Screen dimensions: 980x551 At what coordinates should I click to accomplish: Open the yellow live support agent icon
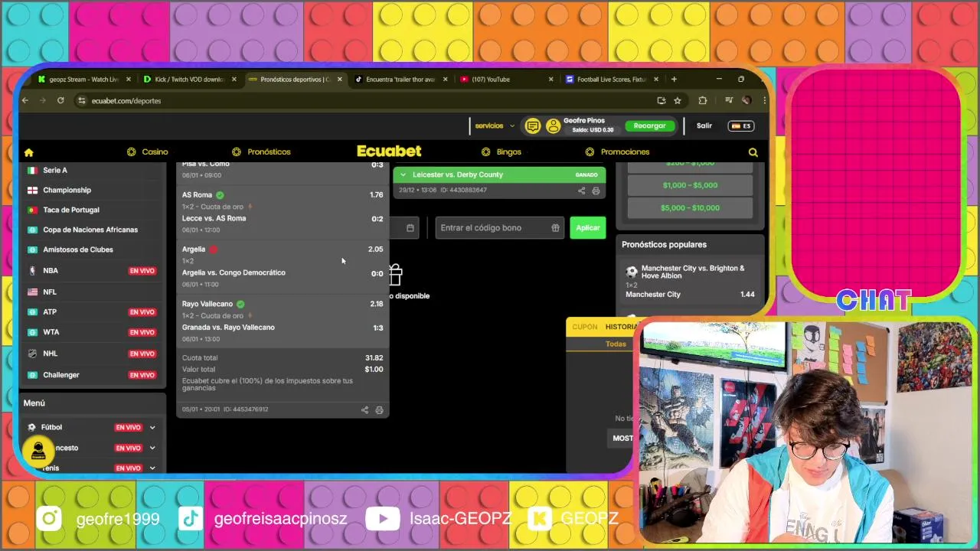pyautogui.click(x=38, y=452)
